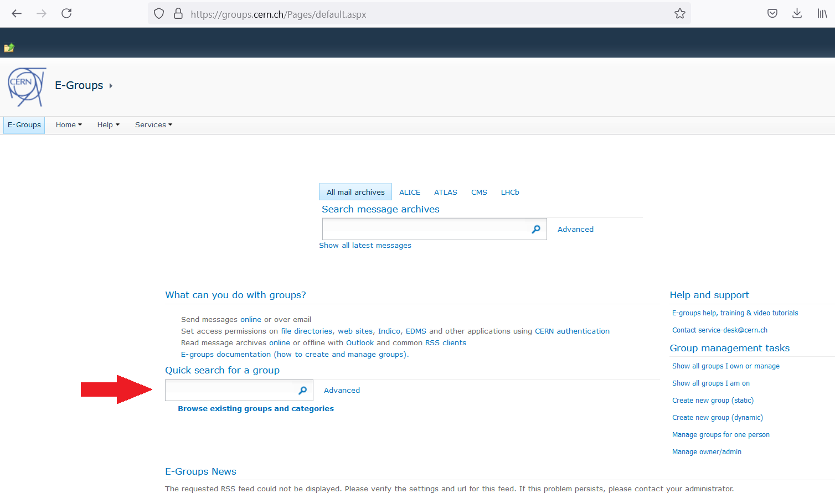Open the library bookshelf icon
Viewport: 835px width, 504px height.
coord(822,13)
